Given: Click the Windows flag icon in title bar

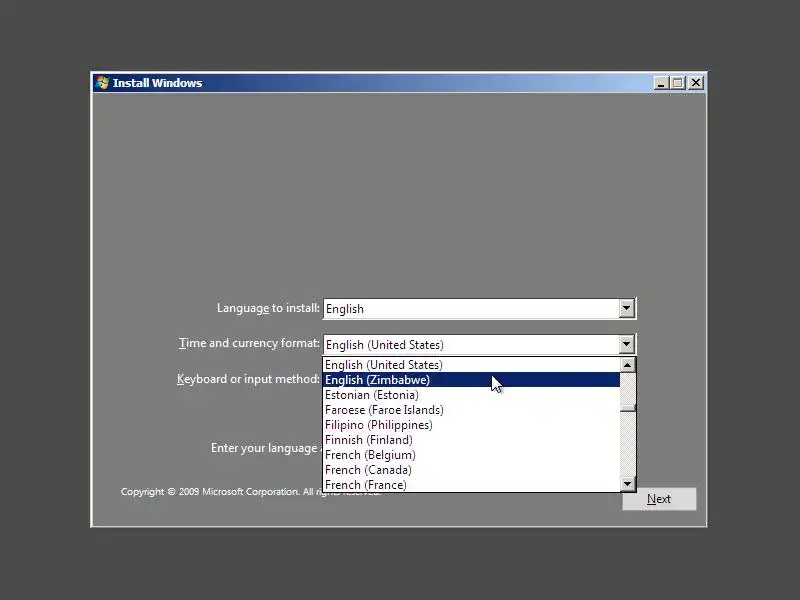Looking at the screenshot, I should click(102, 83).
